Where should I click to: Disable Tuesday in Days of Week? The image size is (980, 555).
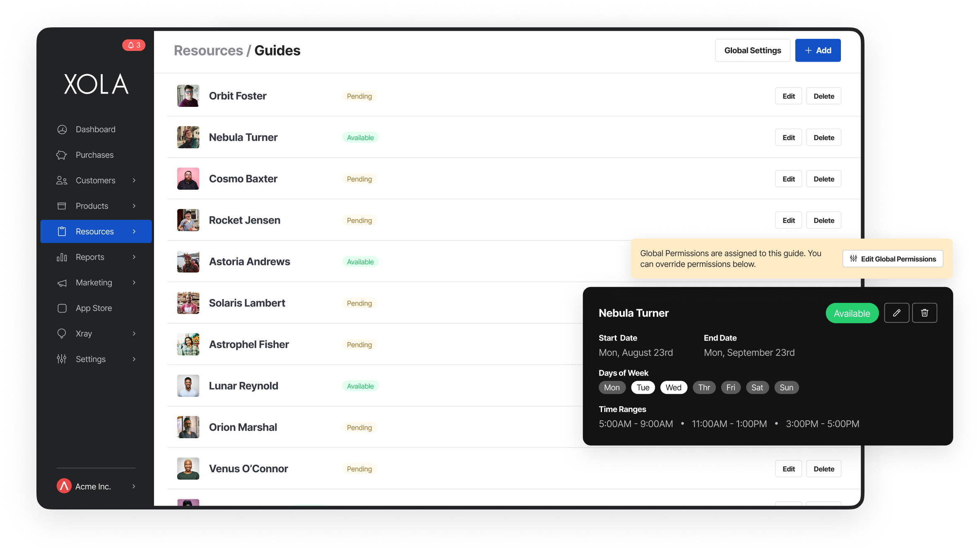coord(643,387)
